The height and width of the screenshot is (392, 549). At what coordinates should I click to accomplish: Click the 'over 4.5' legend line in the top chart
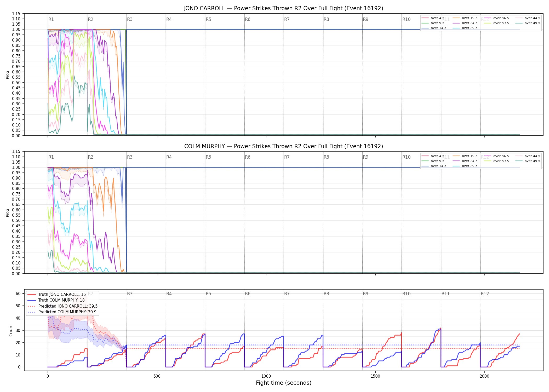425,18
